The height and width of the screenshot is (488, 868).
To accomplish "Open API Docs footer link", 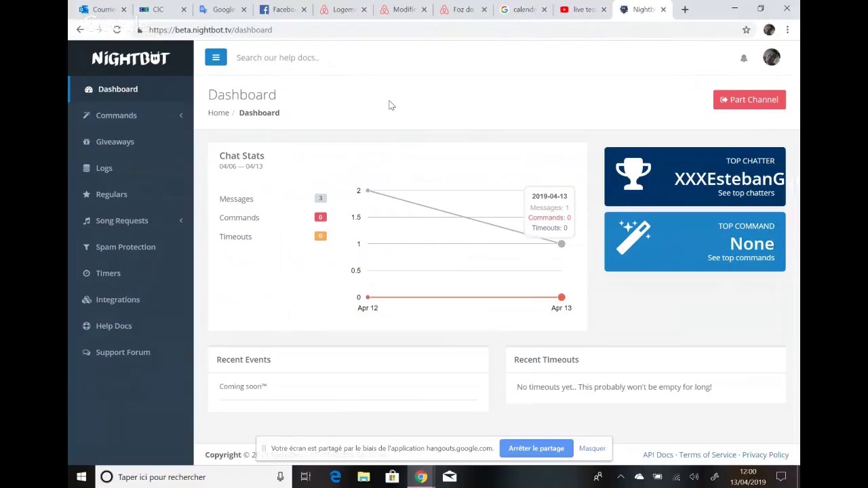I will click(x=658, y=455).
